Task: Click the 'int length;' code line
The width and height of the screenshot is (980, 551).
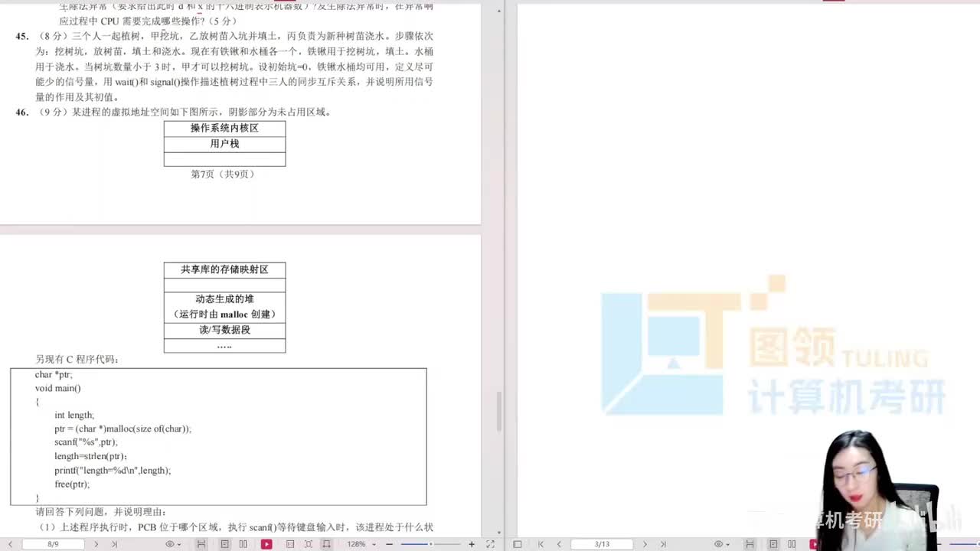Action: click(74, 415)
